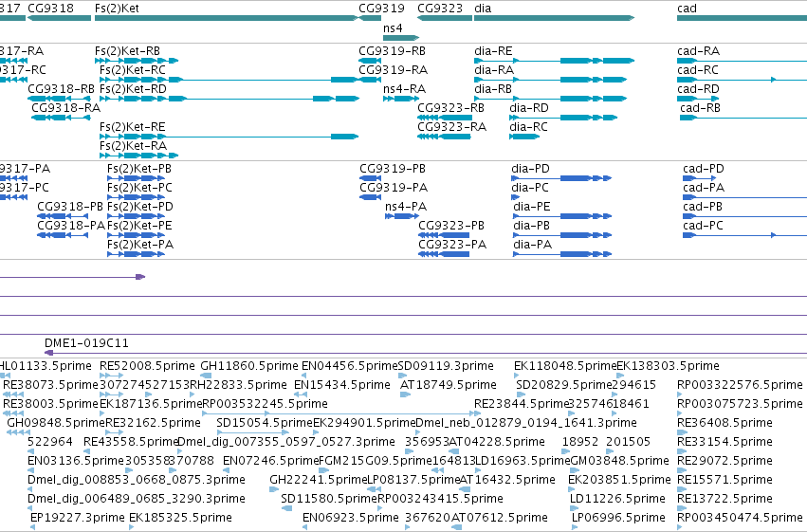This screenshot has width=807, height=532.
Task: Select protein CG9319-PA
Action: tap(394, 188)
